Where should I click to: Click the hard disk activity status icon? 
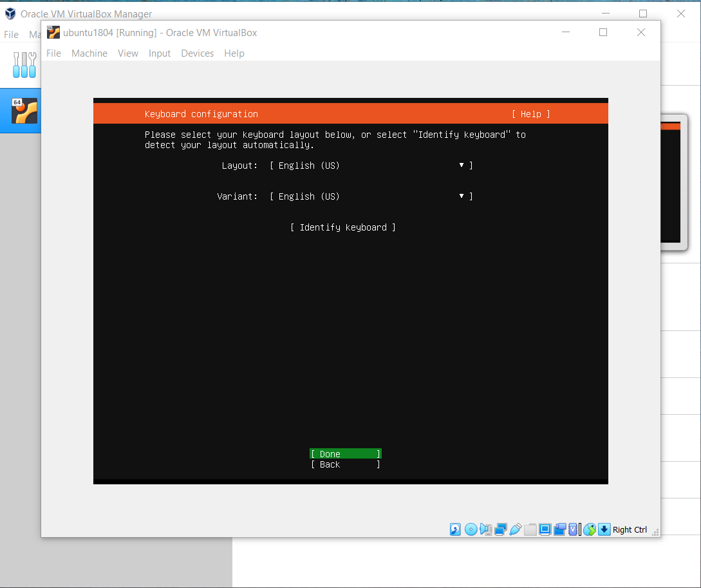455,529
